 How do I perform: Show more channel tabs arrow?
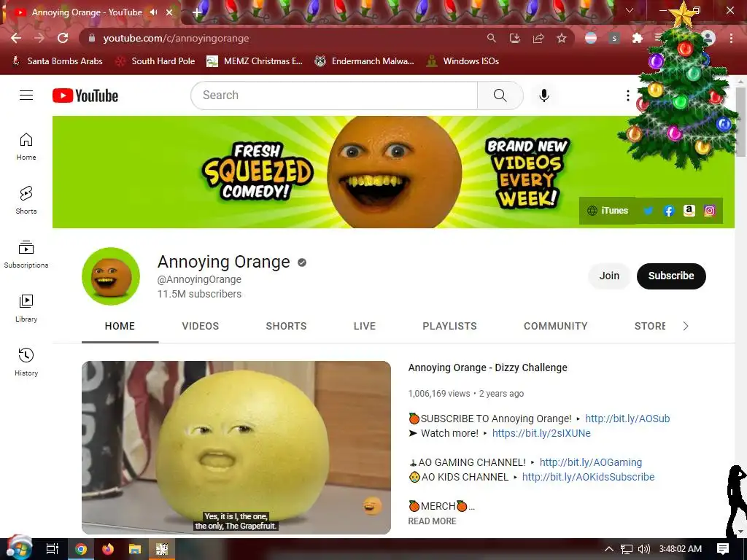686,326
